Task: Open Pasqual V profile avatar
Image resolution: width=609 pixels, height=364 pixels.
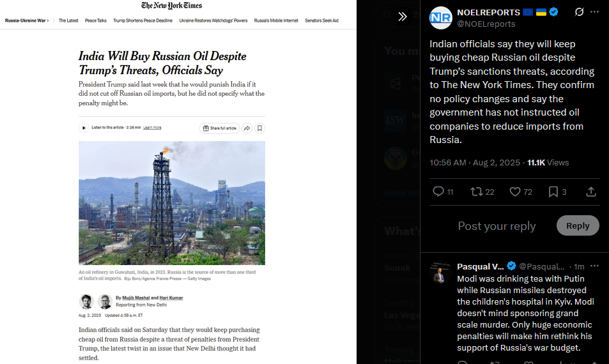Action: point(440,273)
